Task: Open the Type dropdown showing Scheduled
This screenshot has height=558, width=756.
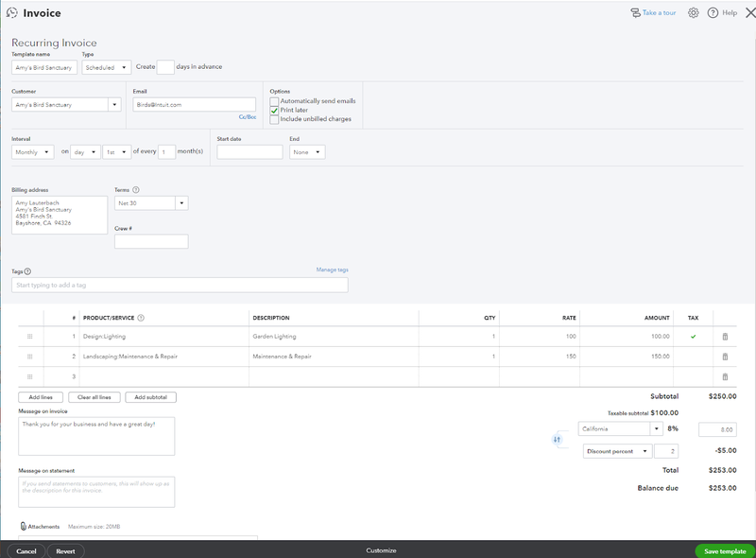Action: 107,67
